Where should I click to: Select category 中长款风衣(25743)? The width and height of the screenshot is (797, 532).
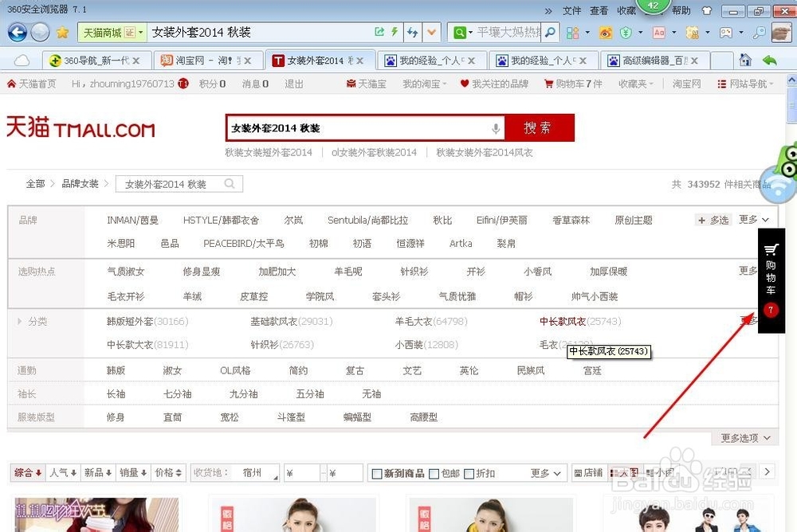click(580, 321)
